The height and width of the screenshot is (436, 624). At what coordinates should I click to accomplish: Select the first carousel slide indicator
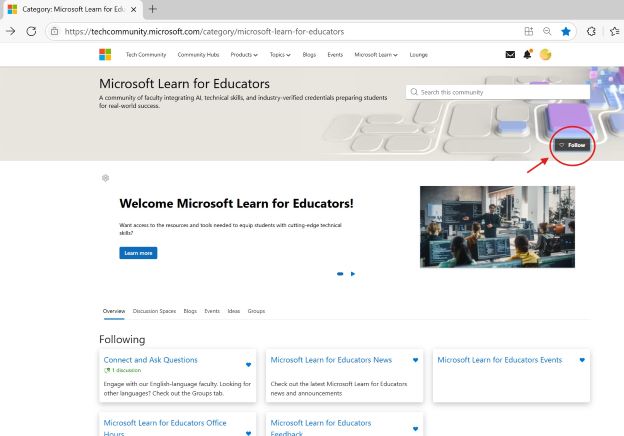[340, 274]
